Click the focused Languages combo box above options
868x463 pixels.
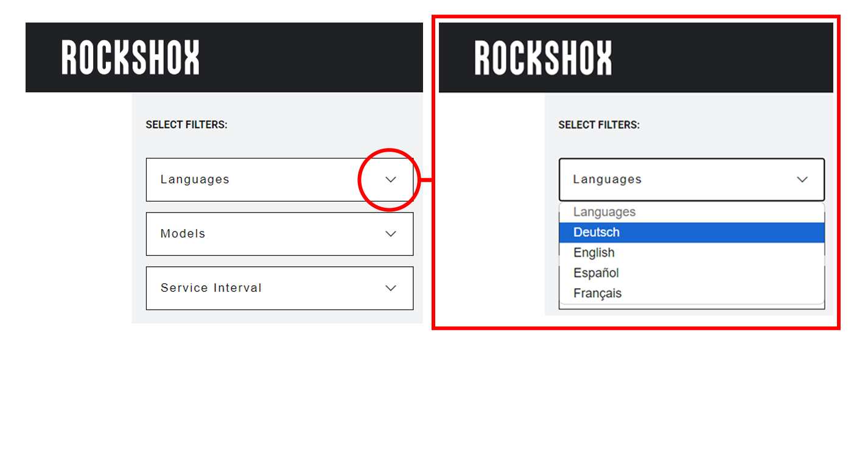pyautogui.click(x=691, y=180)
